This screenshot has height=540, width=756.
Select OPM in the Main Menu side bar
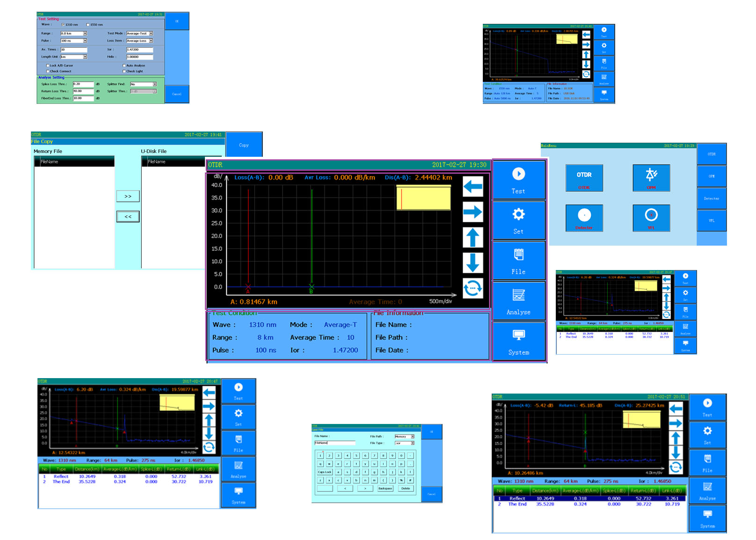[x=712, y=176]
